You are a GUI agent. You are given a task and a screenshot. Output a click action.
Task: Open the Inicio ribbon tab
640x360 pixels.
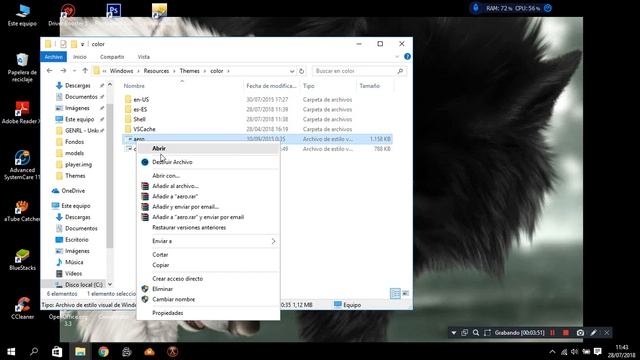pos(80,57)
